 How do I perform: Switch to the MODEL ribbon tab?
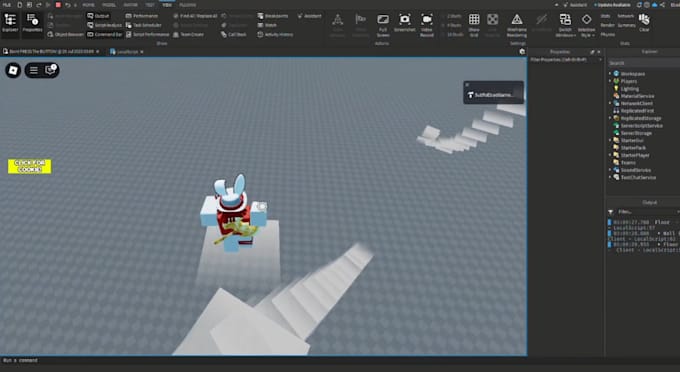point(109,5)
